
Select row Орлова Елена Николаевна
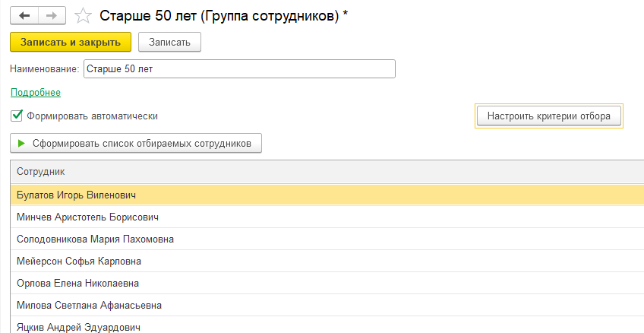[327, 284]
